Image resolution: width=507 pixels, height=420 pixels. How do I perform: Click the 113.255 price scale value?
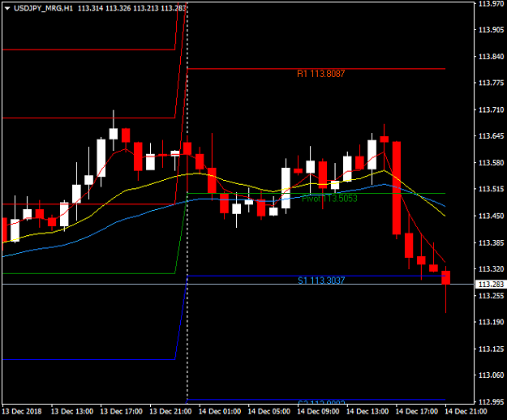[x=491, y=296]
